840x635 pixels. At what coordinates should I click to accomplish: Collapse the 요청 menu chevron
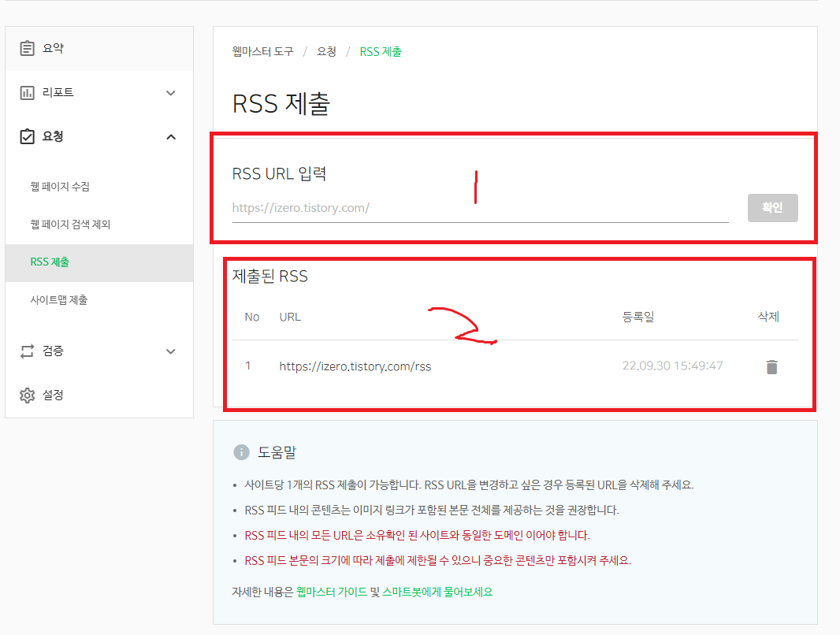171,137
